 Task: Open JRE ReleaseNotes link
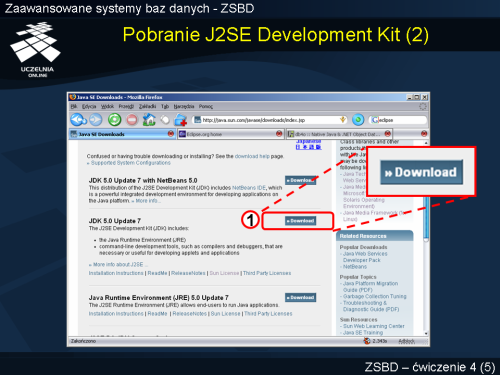coord(190,314)
